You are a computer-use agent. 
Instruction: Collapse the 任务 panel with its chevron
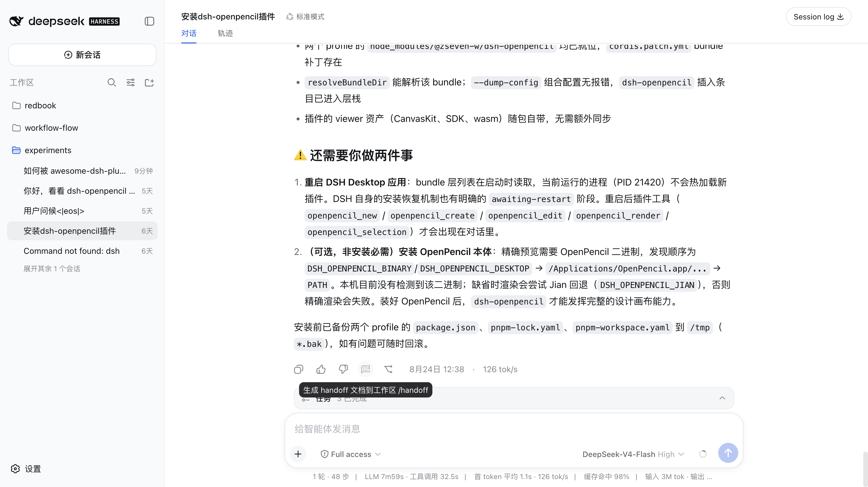click(722, 398)
